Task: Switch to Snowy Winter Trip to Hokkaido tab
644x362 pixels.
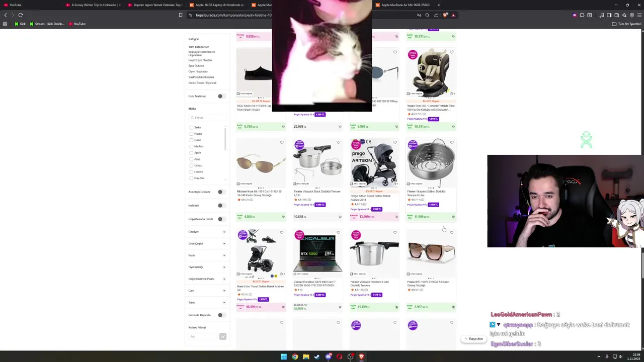Action: click(x=93, y=5)
